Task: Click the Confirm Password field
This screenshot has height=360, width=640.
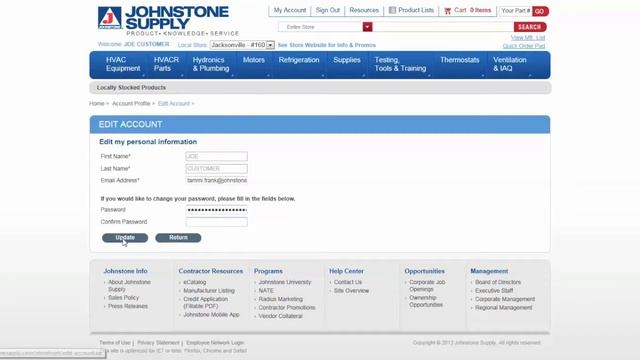Action: coord(216,222)
